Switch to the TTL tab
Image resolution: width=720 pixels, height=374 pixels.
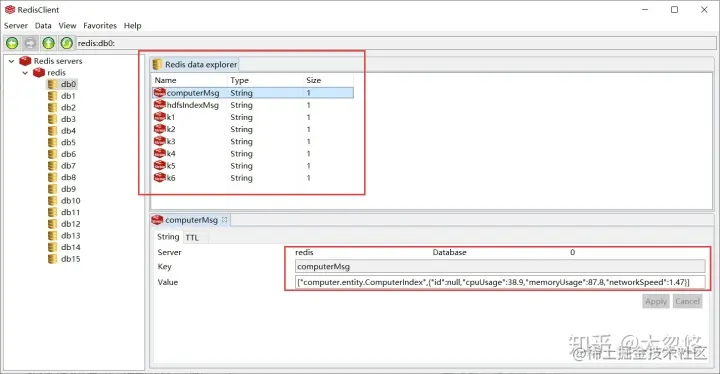click(x=192, y=238)
